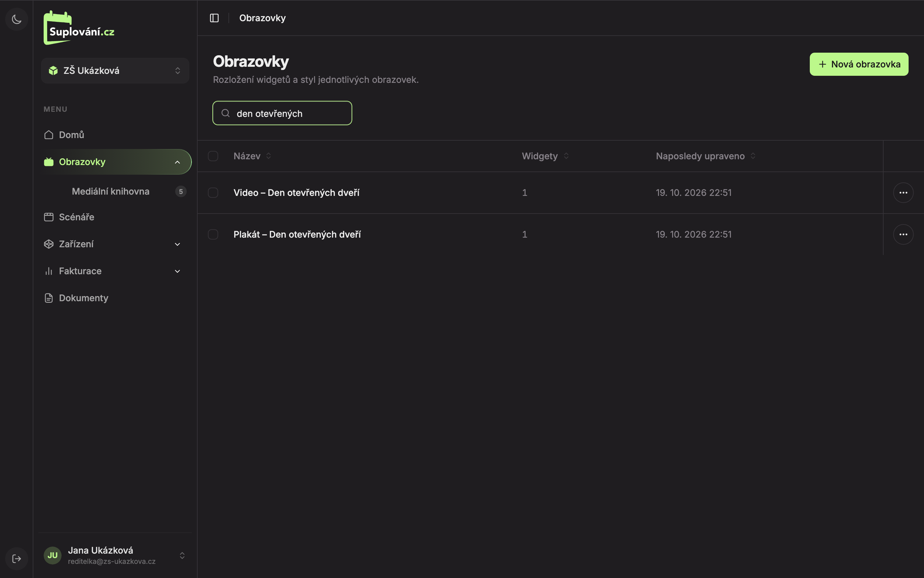Check the Plakát – Den otevřených dveří row

pos(213,234)
